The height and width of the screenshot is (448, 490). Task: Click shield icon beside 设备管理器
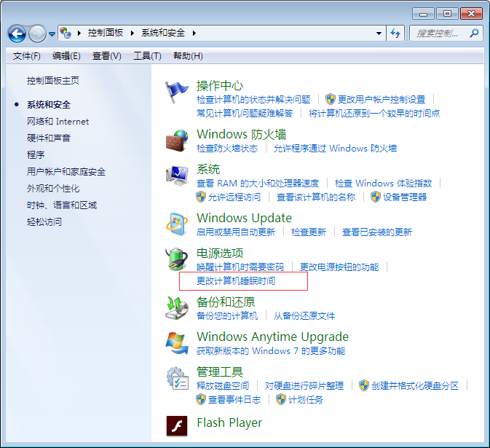coord(375,197)
